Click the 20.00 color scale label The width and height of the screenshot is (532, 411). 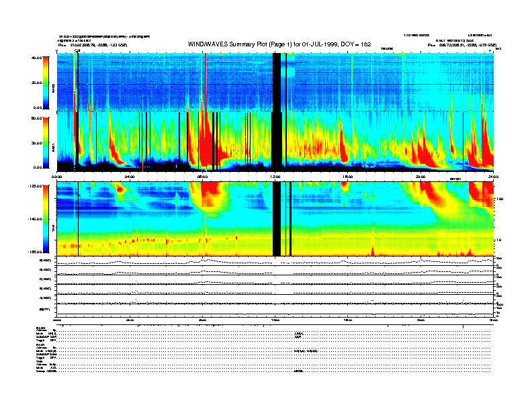pos(36,83)
